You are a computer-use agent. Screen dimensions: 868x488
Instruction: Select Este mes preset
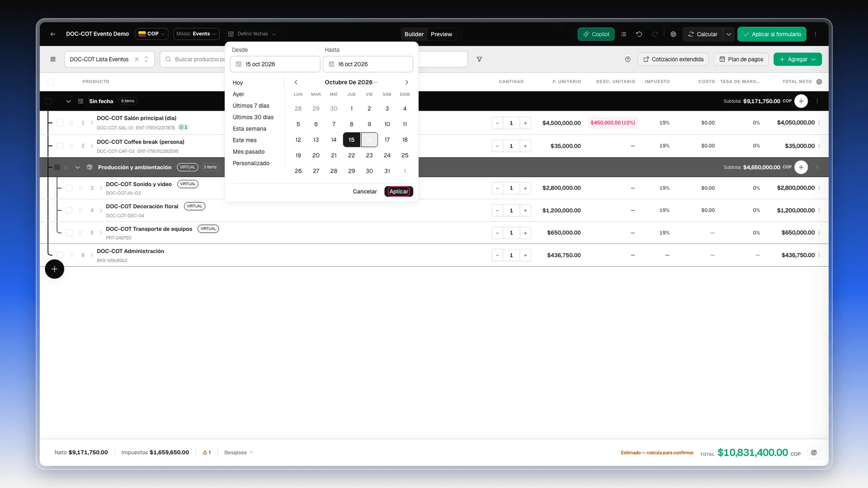click(245, 140)
